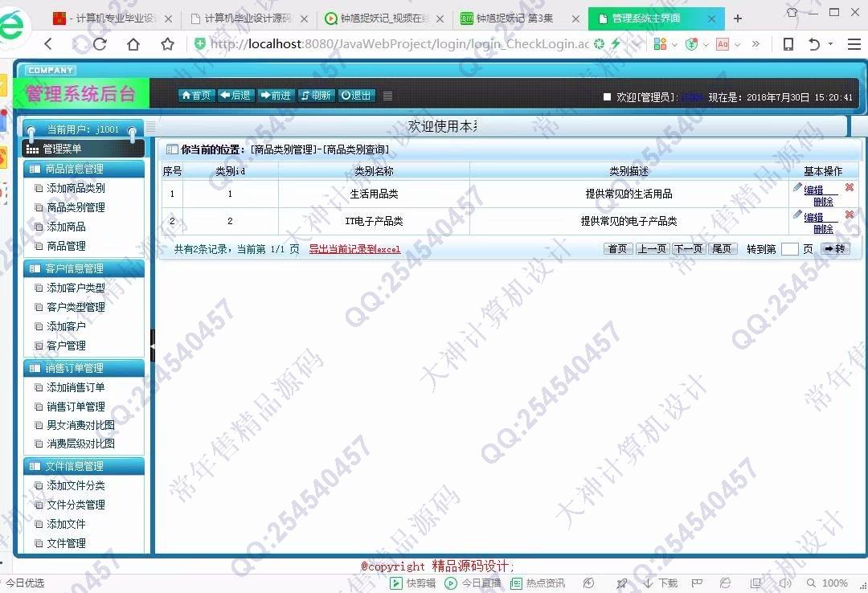Switch to the 钟馗捉妖记_视频在线 tab
The width and height of the screenshot is (868, 593).
(x=384, y=18)
